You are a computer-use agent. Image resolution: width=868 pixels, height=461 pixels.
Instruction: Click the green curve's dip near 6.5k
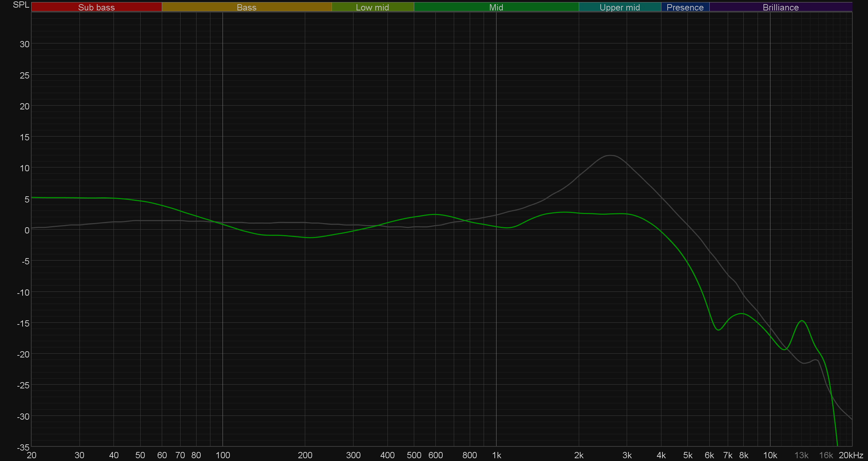pos(718,330)
